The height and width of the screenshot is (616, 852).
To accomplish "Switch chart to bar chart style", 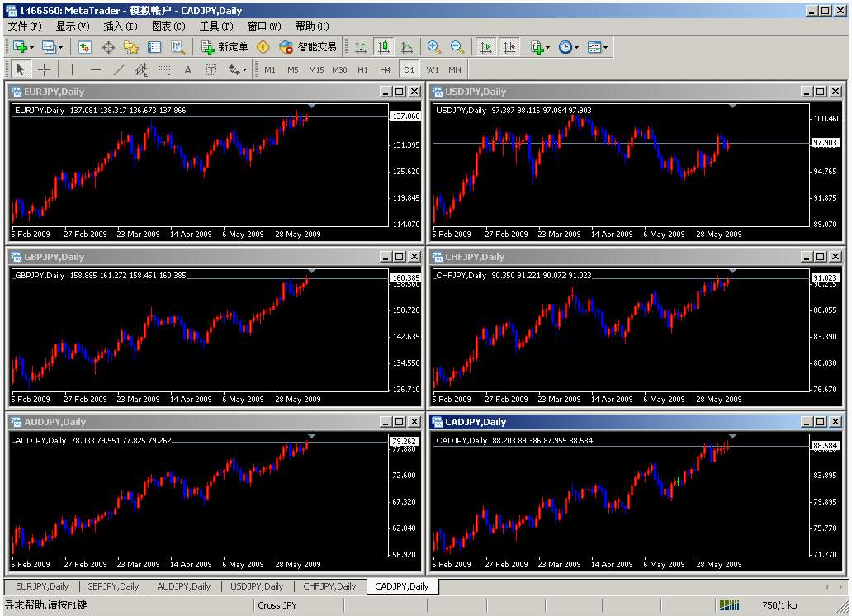I will (360, 47).
